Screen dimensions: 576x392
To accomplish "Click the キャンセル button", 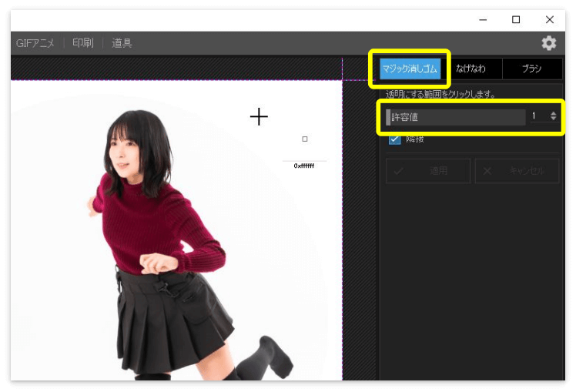I will (x=517, y=171).
